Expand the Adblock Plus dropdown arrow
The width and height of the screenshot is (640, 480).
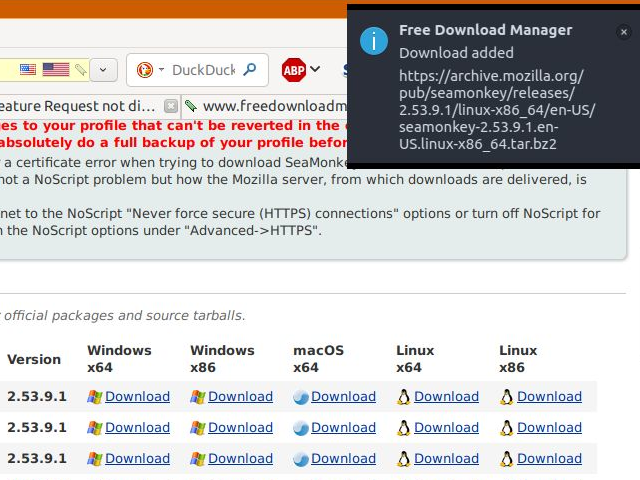(315, 69)
